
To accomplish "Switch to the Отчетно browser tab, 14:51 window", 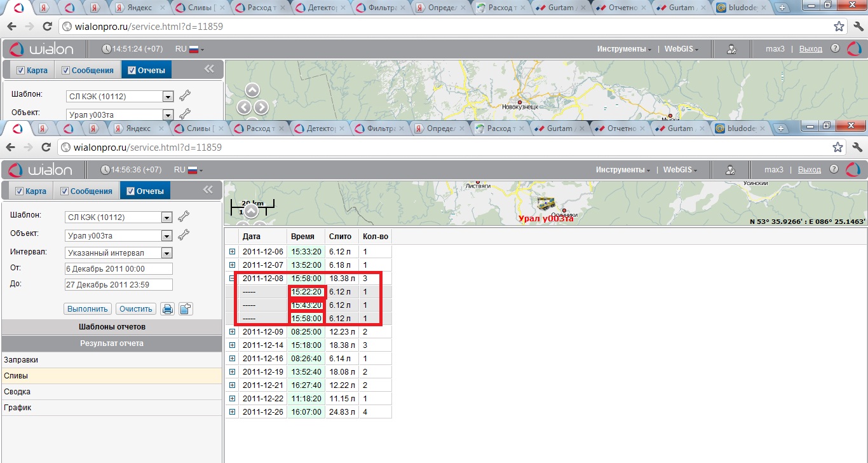I will click(x=621, y=8).
